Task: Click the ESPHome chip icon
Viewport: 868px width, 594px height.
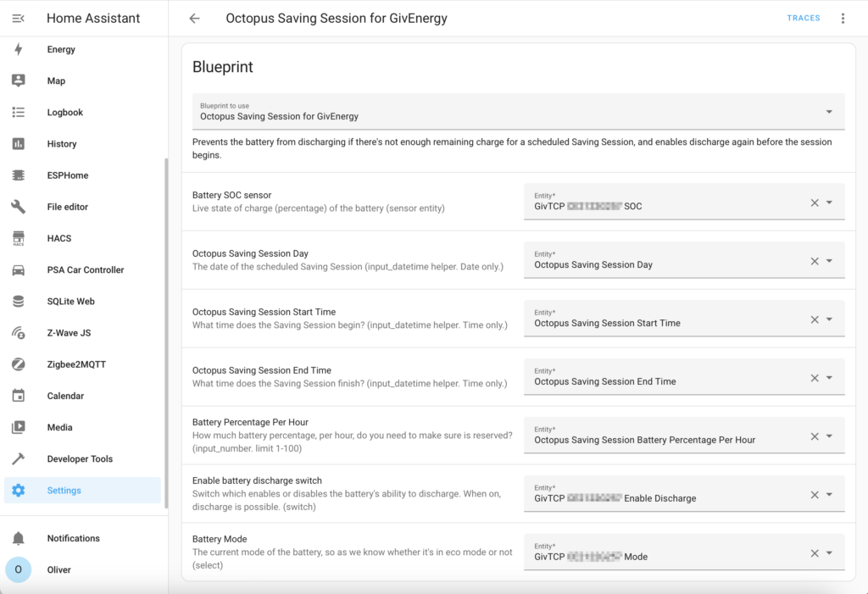Action: 19,175
